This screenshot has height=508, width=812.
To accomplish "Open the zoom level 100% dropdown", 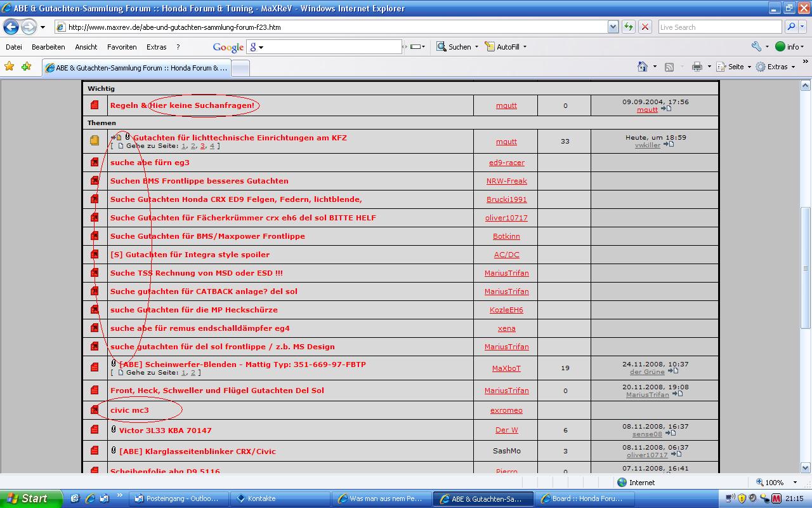I will point(795,483).
